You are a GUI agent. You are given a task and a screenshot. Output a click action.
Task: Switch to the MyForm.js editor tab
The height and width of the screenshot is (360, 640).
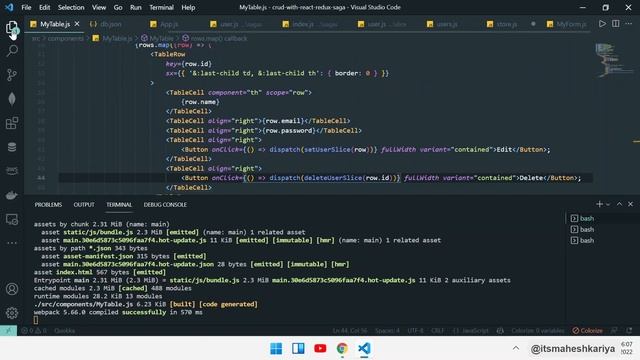pos(567,24)
